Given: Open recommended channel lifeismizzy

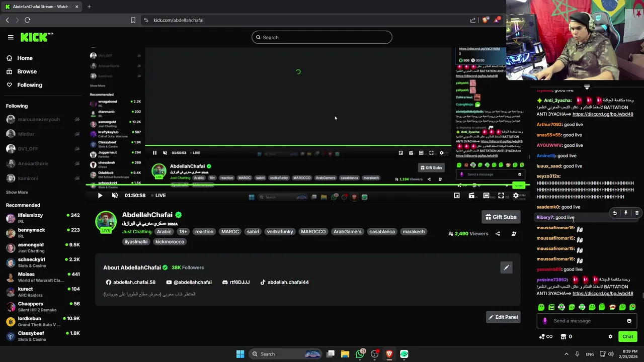Looking at the screenshot, I should click(x=43, y=218).
